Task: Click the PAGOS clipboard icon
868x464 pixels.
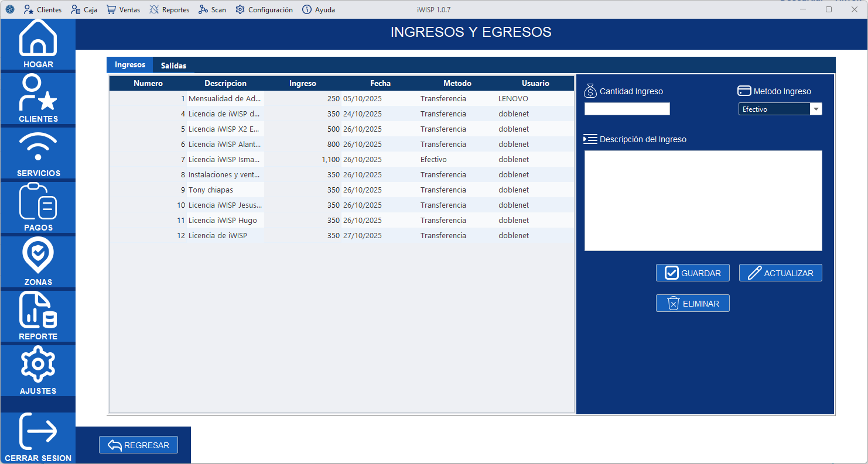Action: tap(37, 202)
